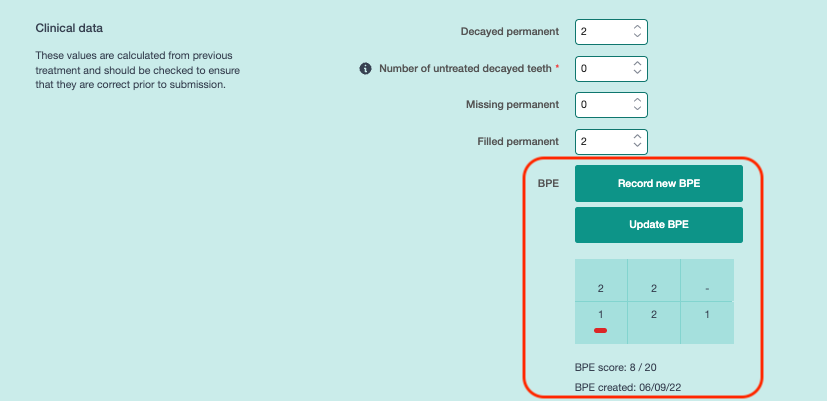Select the Missing permanent input box

(602, 105)
